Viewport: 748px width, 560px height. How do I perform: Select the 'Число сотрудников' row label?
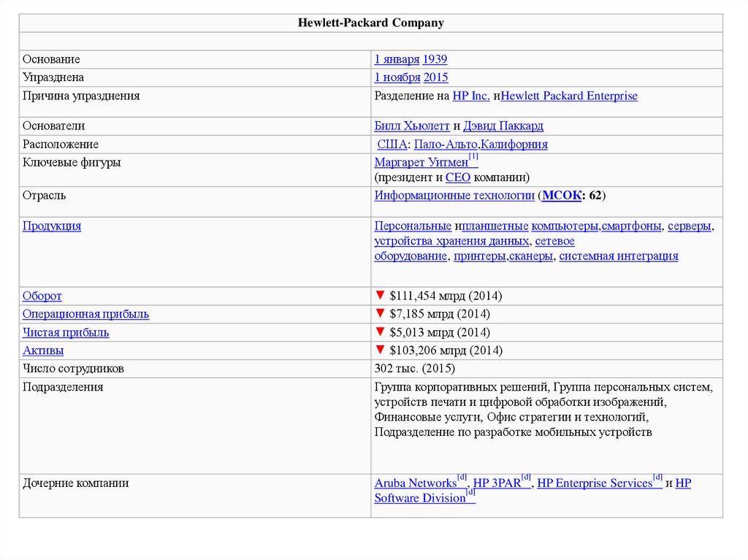point(73,369)
